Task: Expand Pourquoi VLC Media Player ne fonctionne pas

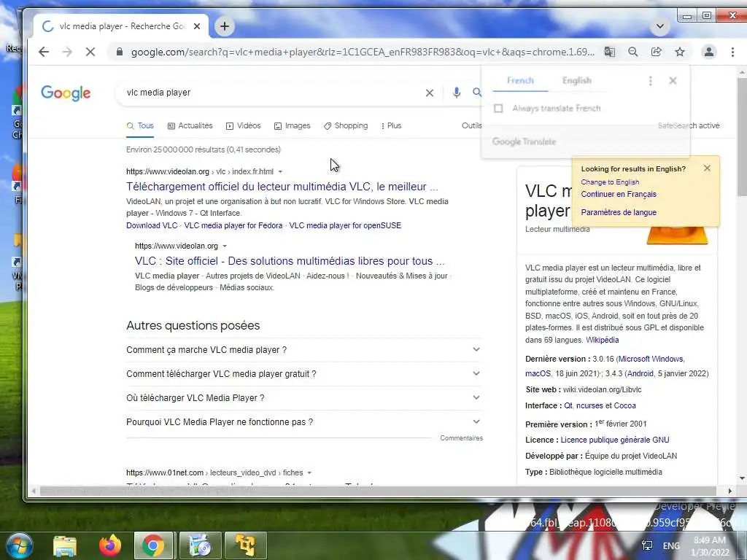Action: tap(303, 422)
